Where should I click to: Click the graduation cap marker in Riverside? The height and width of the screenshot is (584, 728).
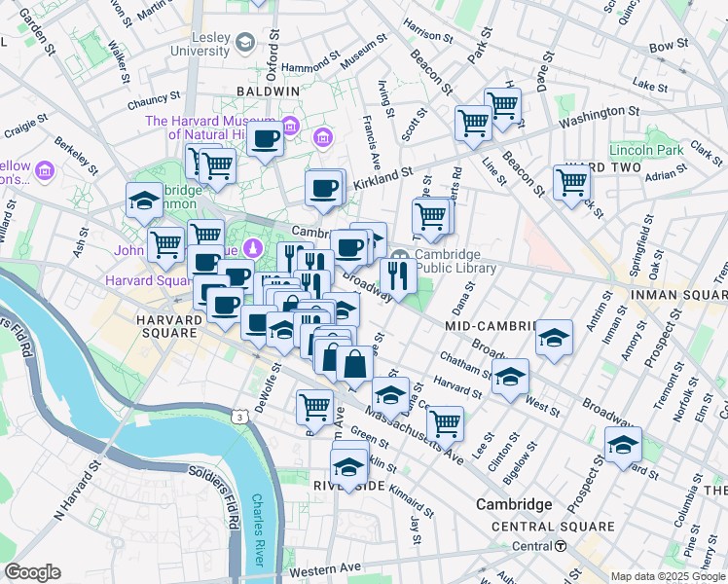tap(349, 471)
